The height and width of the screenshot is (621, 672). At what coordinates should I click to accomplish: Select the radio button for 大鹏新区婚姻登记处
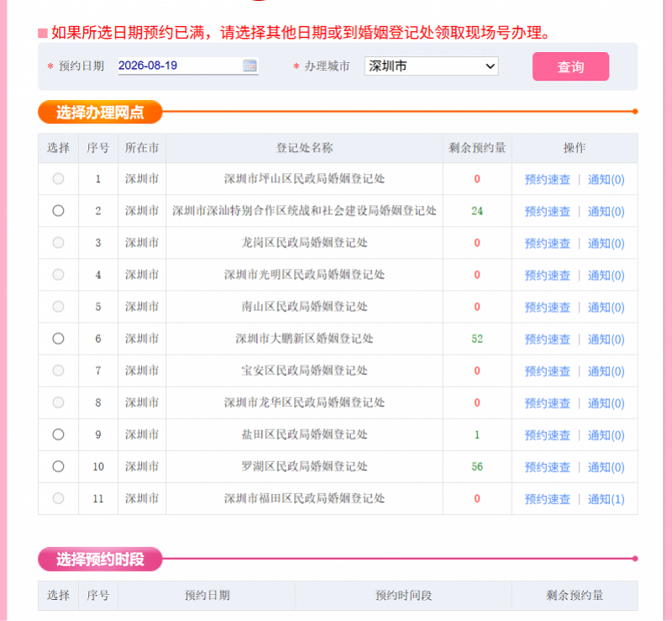pos(58,339)
